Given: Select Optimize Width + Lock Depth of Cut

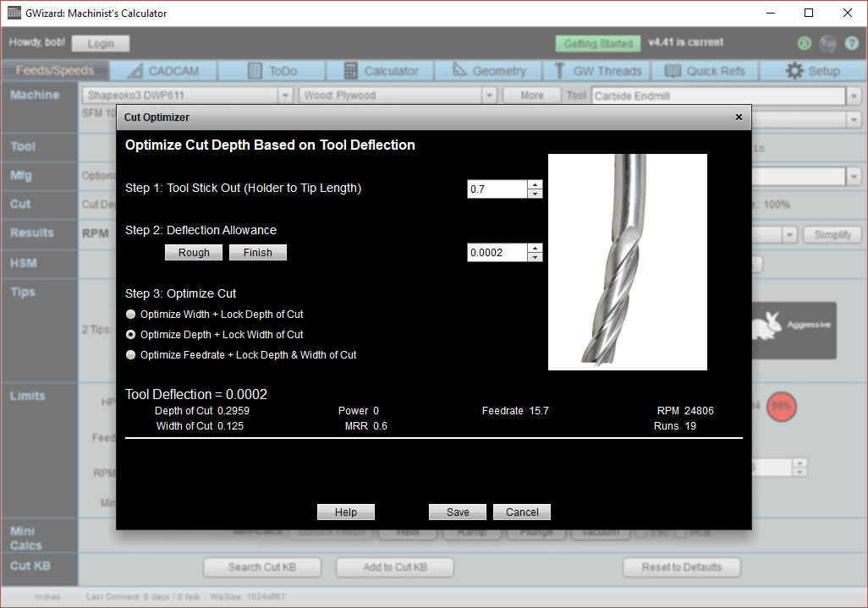Looking at the screenshot, I should click(x=130, y=314).
